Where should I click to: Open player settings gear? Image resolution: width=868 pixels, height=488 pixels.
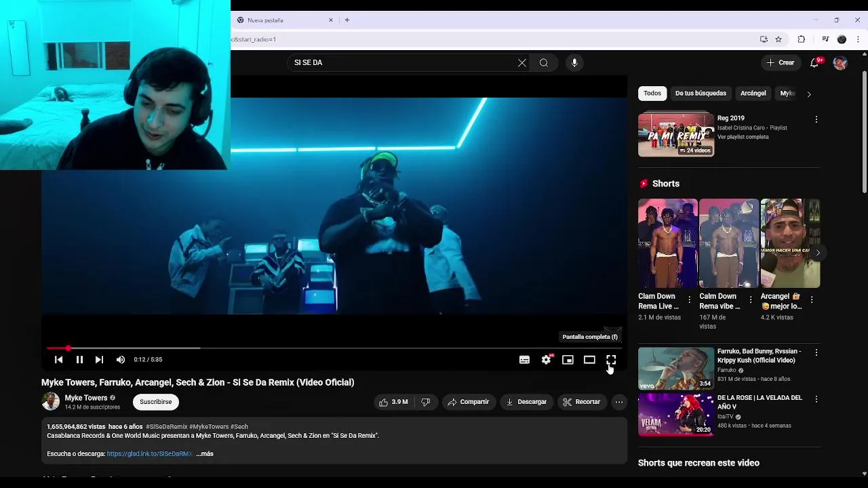[546, 360]
